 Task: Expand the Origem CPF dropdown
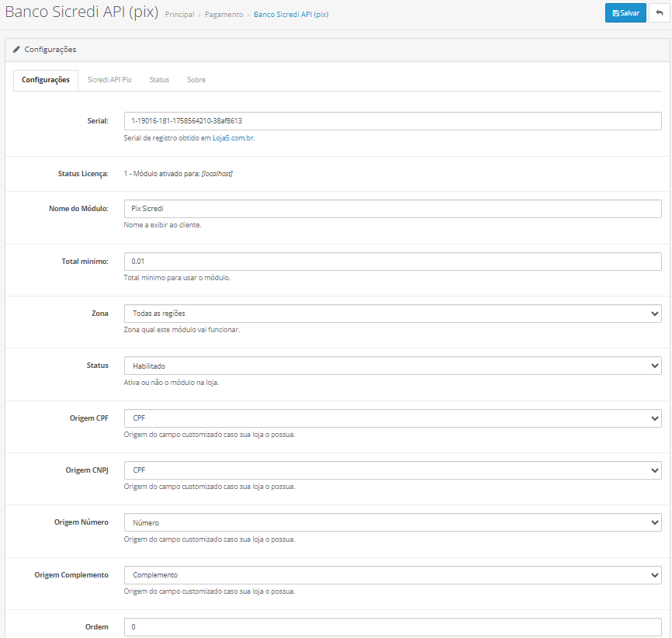pyautogui.click(x=392, y=418)
